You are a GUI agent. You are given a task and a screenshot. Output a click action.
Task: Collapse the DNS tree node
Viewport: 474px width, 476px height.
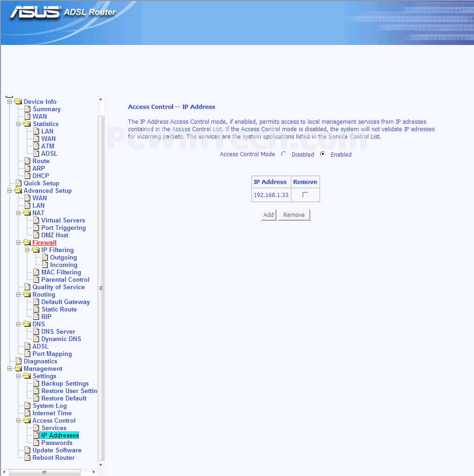(x=18, y=324)
